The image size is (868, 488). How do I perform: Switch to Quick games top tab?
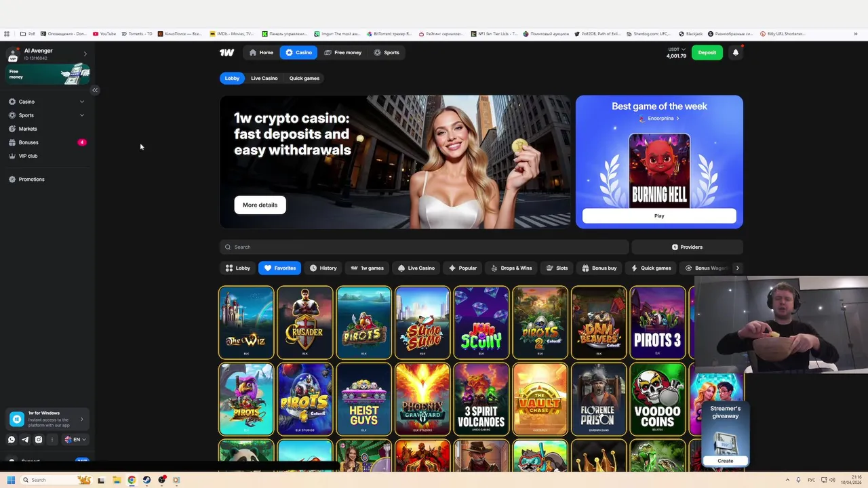click(x=304, y=78)
